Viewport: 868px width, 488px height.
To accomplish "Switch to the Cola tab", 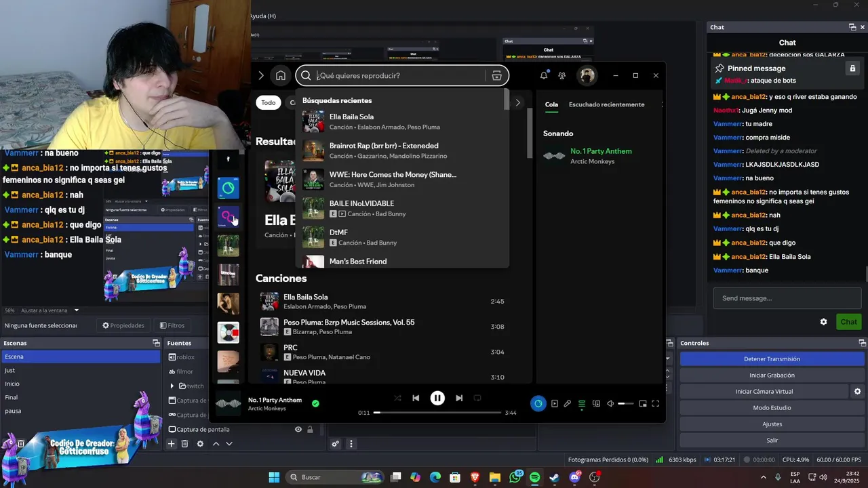I will click(551, 104).
